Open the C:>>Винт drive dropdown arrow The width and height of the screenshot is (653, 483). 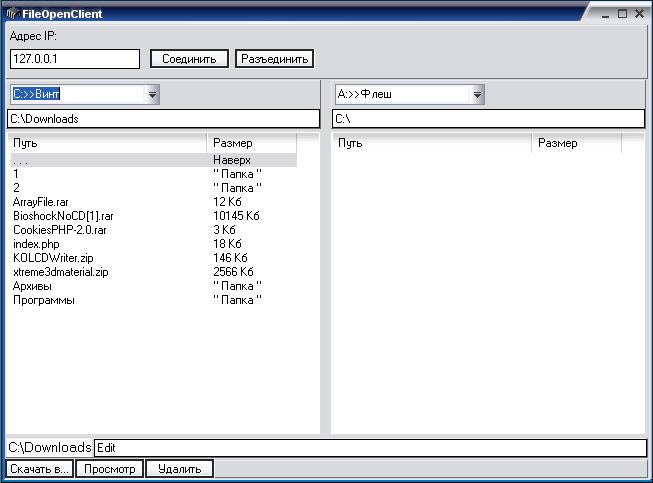(x=152, y=95)
